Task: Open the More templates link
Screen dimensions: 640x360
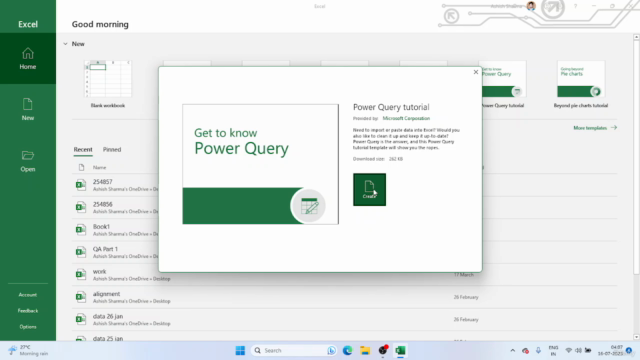Action: [595, 128]
